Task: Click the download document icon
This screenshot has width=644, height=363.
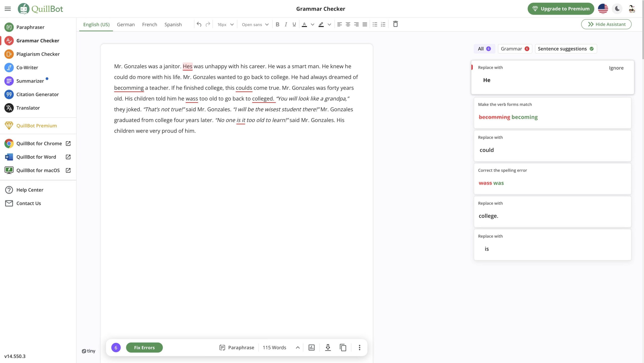Action: (x=328, y=348)
